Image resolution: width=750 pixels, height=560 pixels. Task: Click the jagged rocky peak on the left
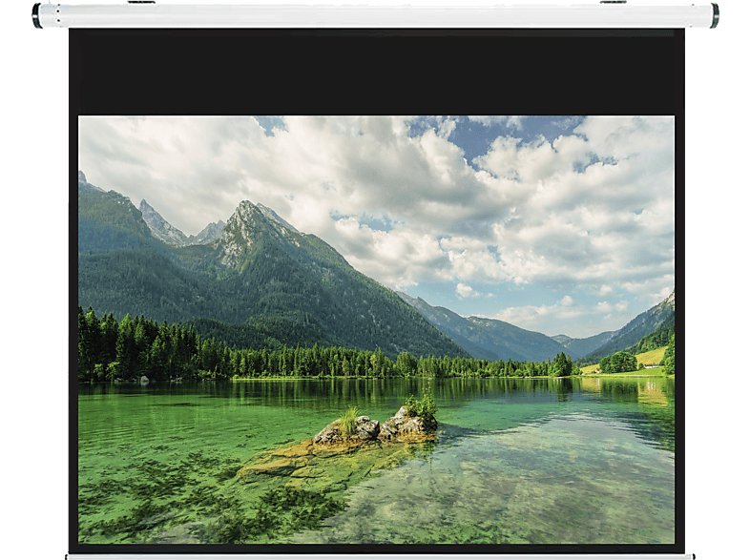coord(157,223)
